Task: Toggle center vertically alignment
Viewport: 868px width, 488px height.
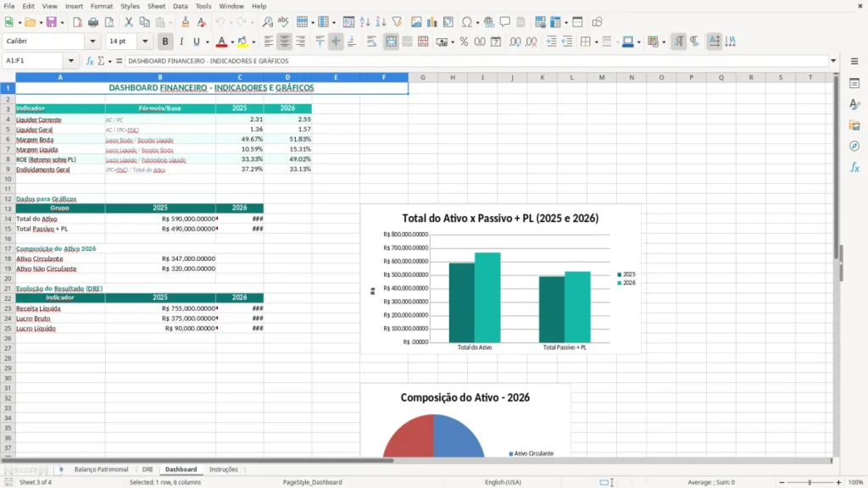Action: click(x=336, y=42)
